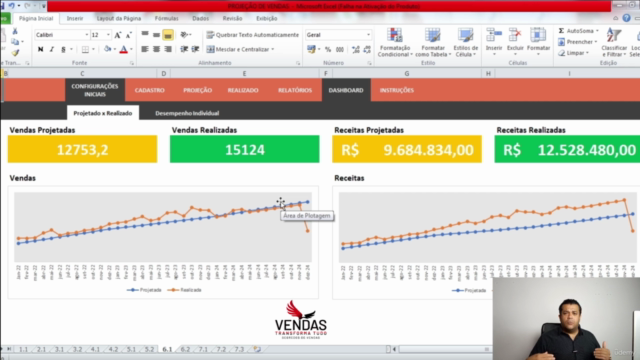Open font name Calibri dropdown

pos(87,35)
